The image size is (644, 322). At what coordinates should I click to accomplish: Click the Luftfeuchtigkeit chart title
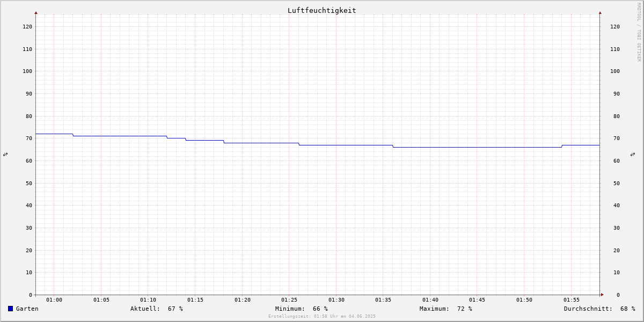point(321,10)
